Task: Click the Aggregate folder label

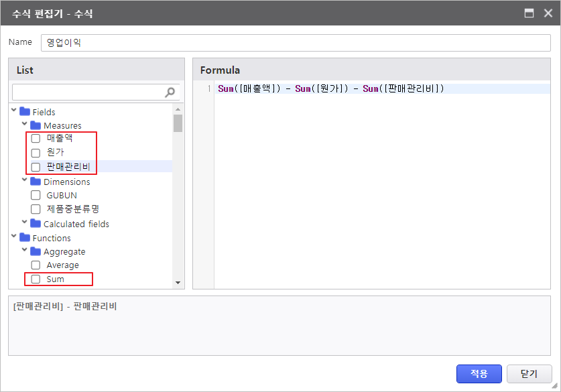Action: pyautogui.click(x=64, y=252)
